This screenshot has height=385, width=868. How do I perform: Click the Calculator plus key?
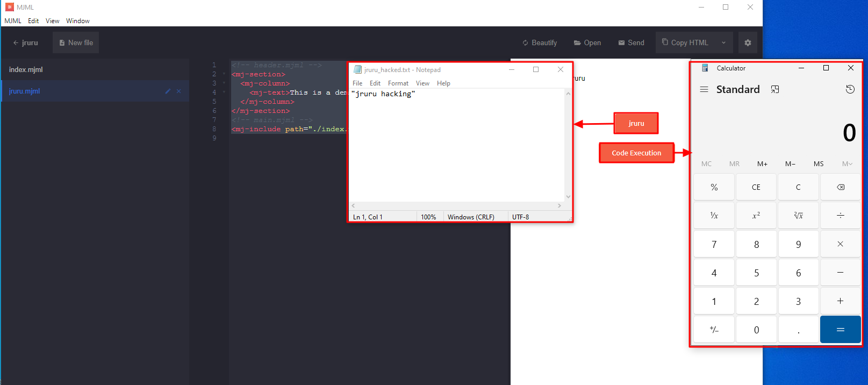tap(841, 301)
